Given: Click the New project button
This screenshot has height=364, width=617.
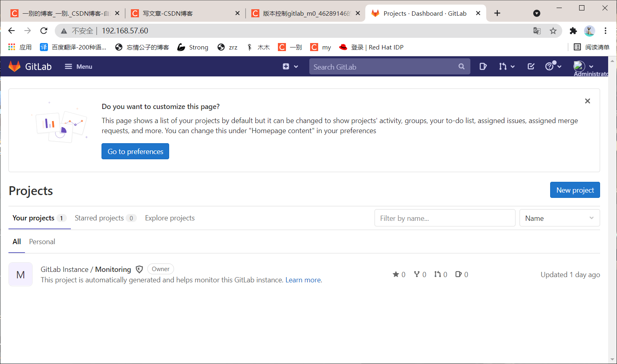Looking at the screenshot, I should [x=575, y=189].
